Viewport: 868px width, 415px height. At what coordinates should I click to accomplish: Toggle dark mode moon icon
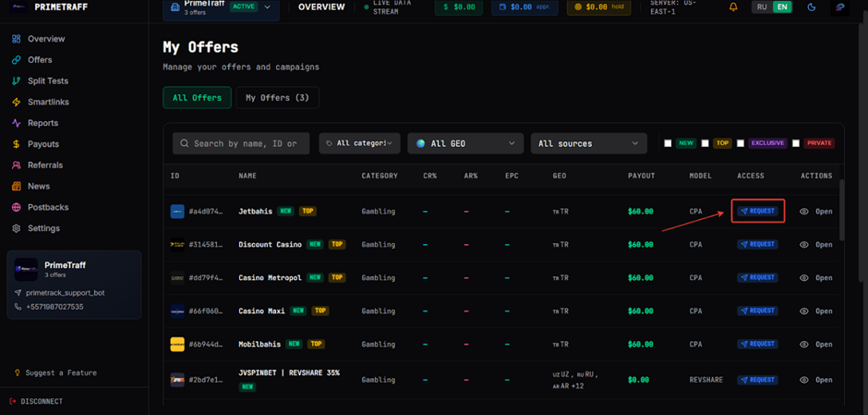pos(812,7)
